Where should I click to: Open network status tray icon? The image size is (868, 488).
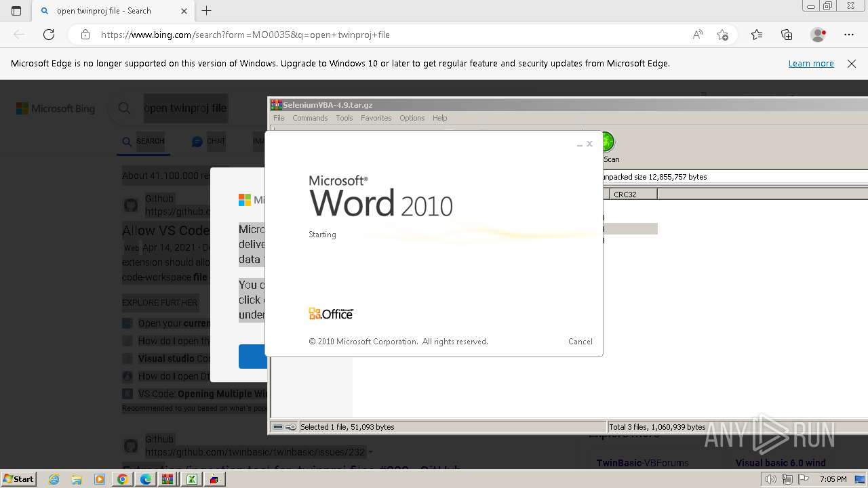[787, 479]
